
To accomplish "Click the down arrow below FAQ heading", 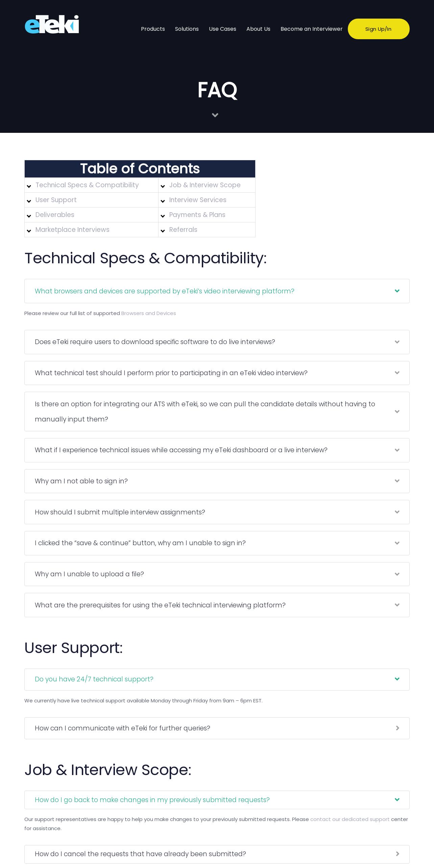I will (x=215, y=115).
